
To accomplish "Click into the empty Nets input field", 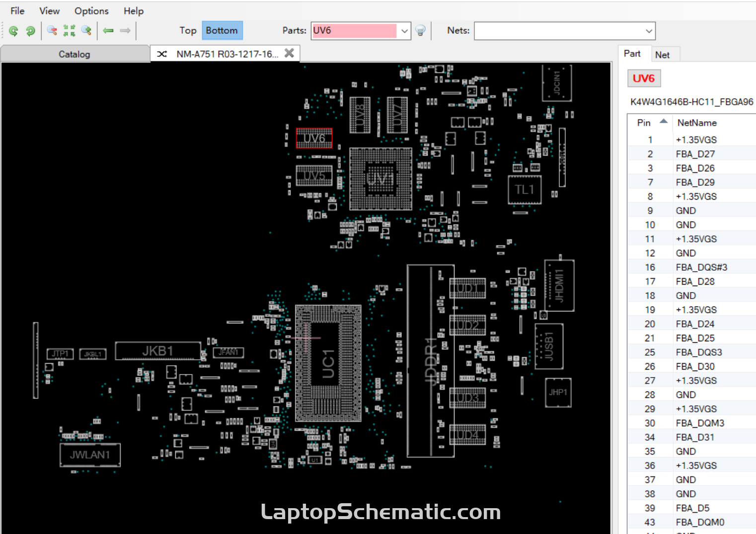I will pyautogui.click(x=559, y=31).
